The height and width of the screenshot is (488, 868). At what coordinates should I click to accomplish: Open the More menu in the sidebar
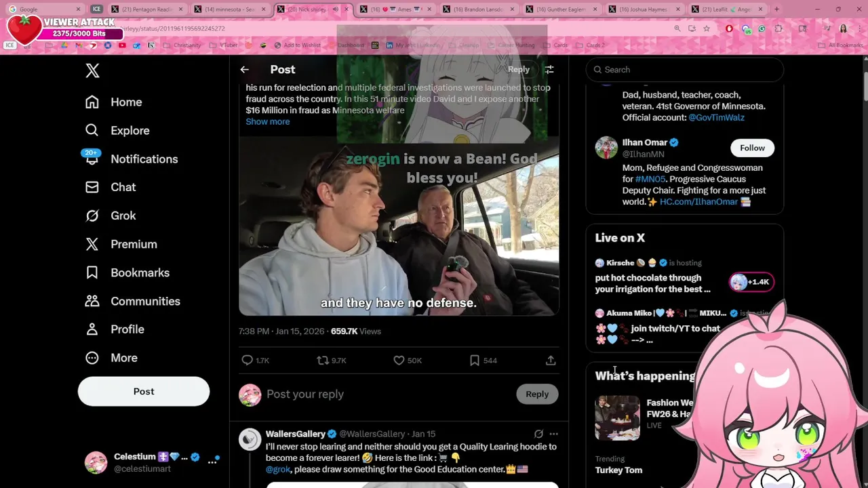pyautogui.click(x=111, y=358)
